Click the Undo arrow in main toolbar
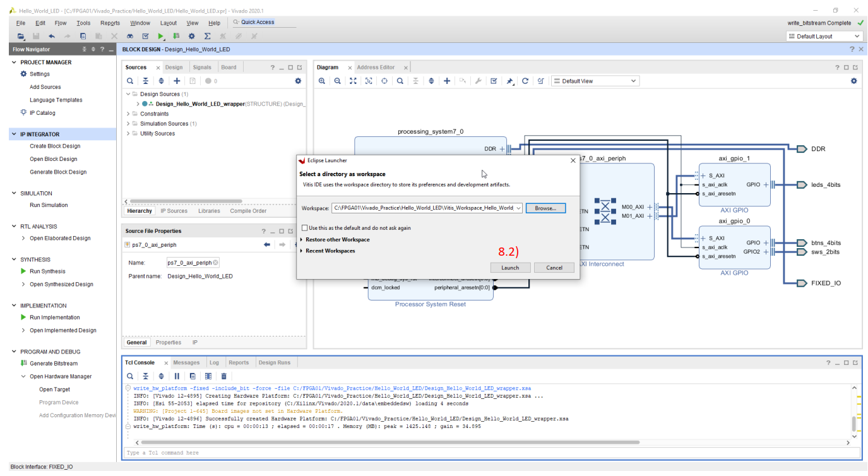The height and width of the screenshot is (476, 868). point(52,36)
